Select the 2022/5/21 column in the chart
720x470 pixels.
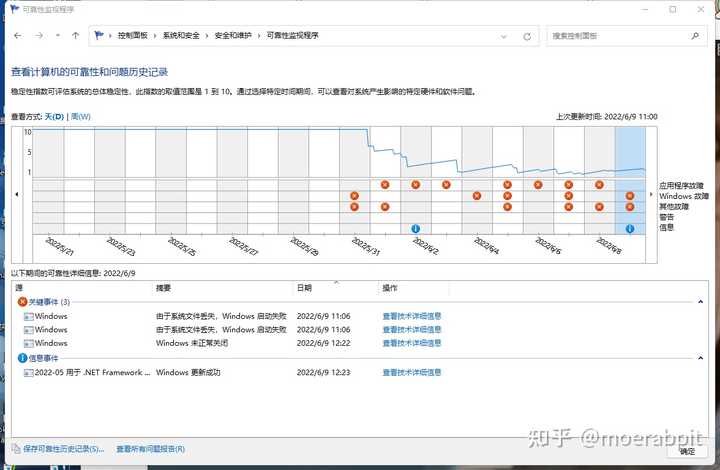coord(48,181)
